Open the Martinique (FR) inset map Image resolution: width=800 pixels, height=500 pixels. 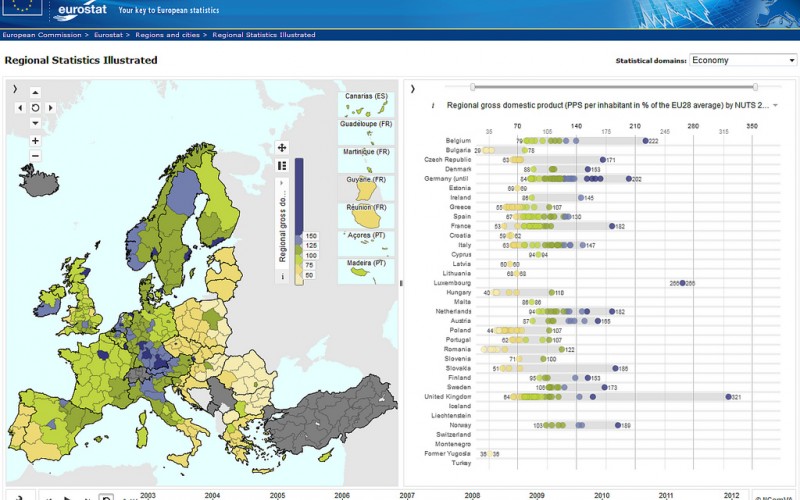pos(366,160)
